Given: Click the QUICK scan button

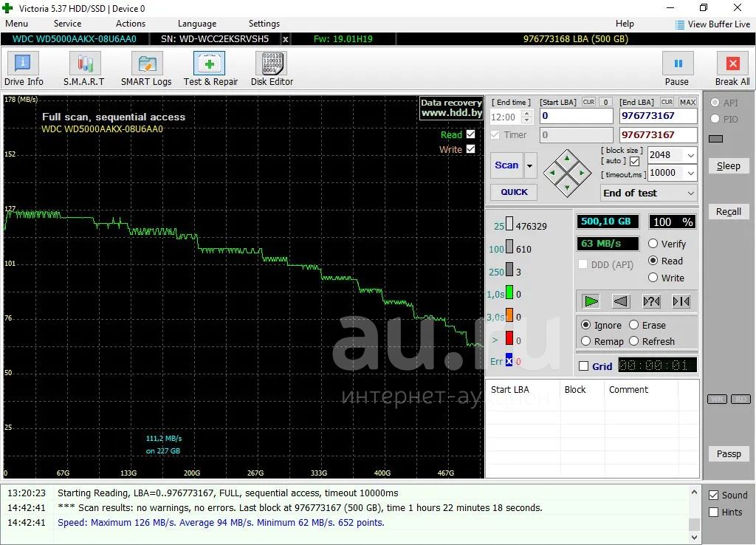Looking at the screenshot, I should click(x=514, y=192).
